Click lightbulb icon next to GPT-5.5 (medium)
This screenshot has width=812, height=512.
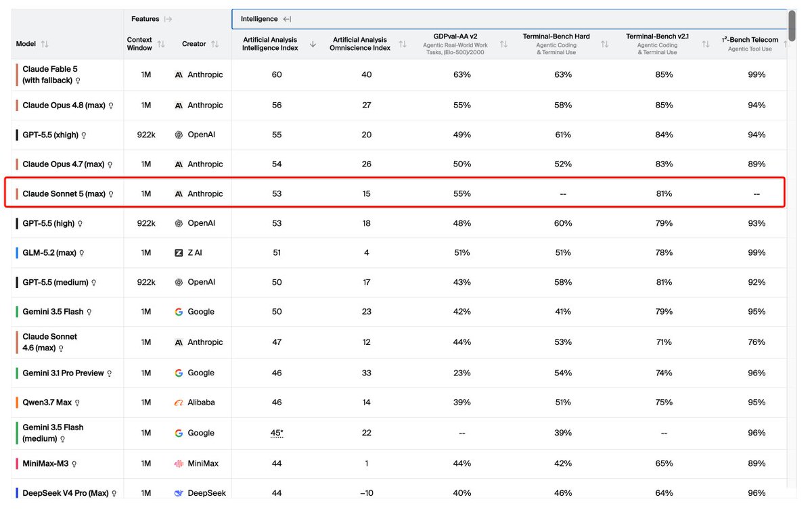(x=93, y=283)
